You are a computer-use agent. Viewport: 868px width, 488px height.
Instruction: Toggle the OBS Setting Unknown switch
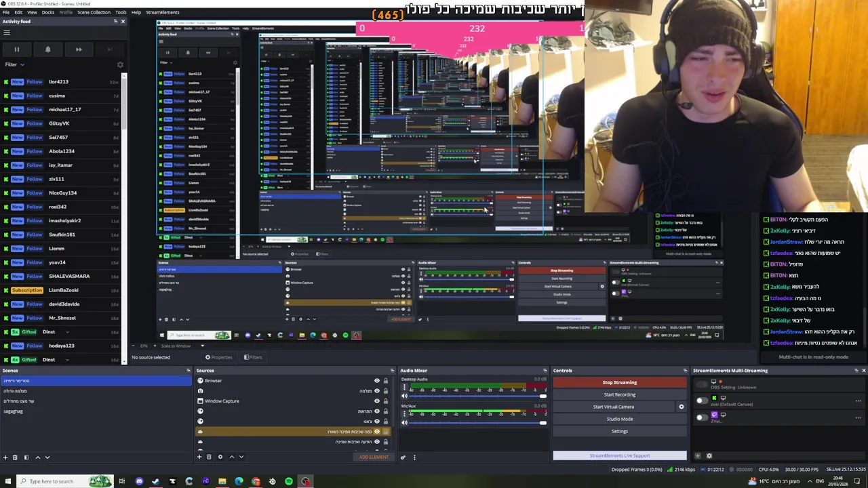pyautogui.click(x=701, y=384)
